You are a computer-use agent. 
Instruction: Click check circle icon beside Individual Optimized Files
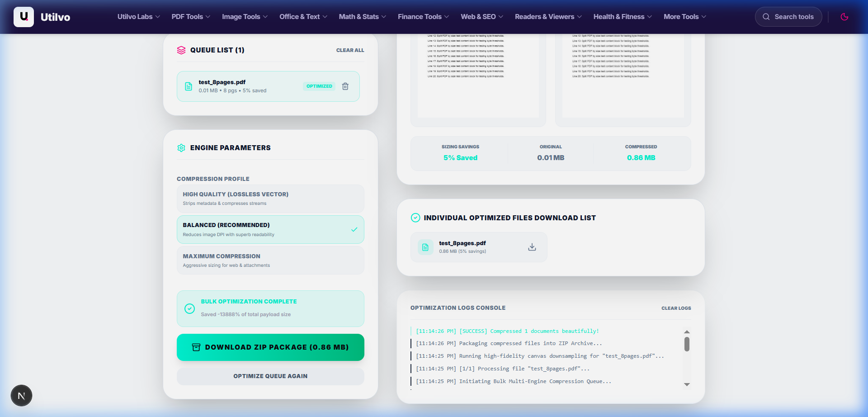pos(415,218)
